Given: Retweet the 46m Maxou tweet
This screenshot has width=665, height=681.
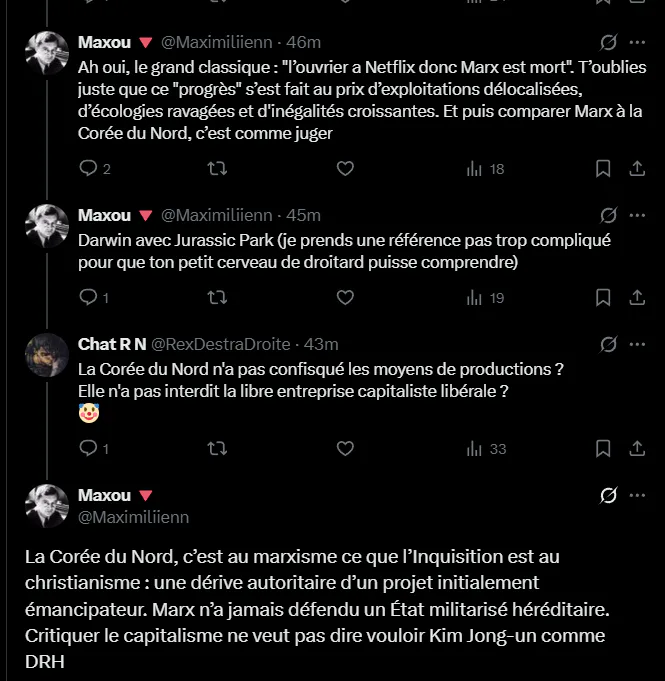Looking at the screenshot, I should [x=217, y=169].
